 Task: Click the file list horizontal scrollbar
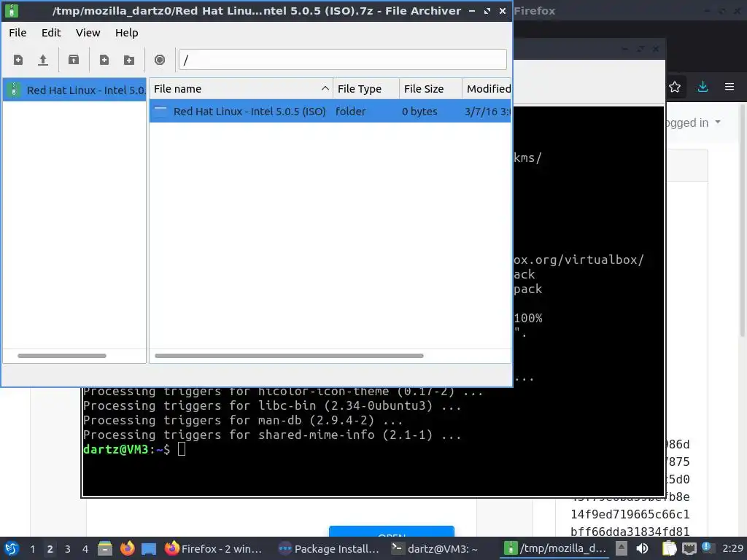pos(289,356)
